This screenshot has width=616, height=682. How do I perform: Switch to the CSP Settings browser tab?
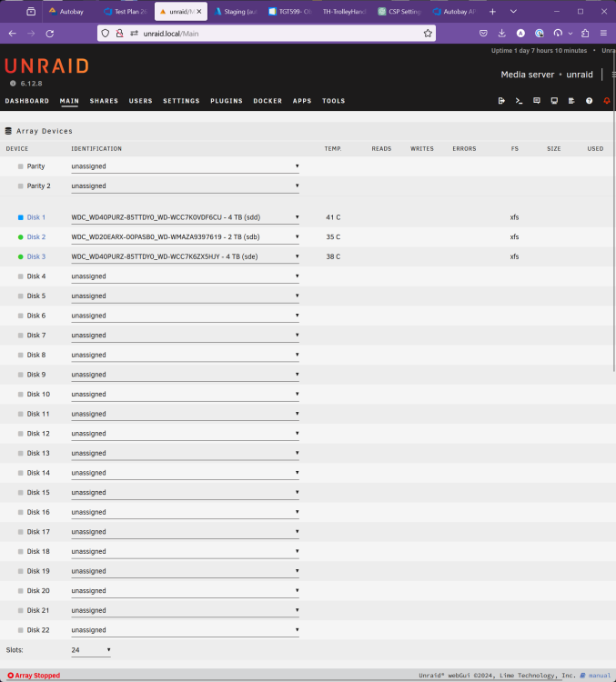[x=399, y=12]
